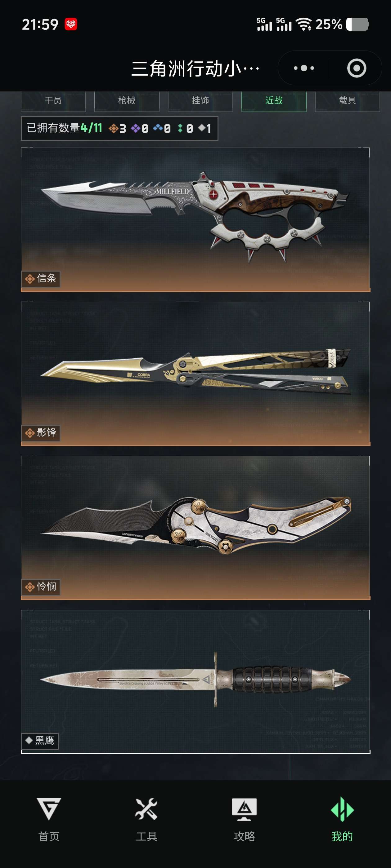Switch to the 载具 tab
Screen dimensions: 391x868
(348, 100)
